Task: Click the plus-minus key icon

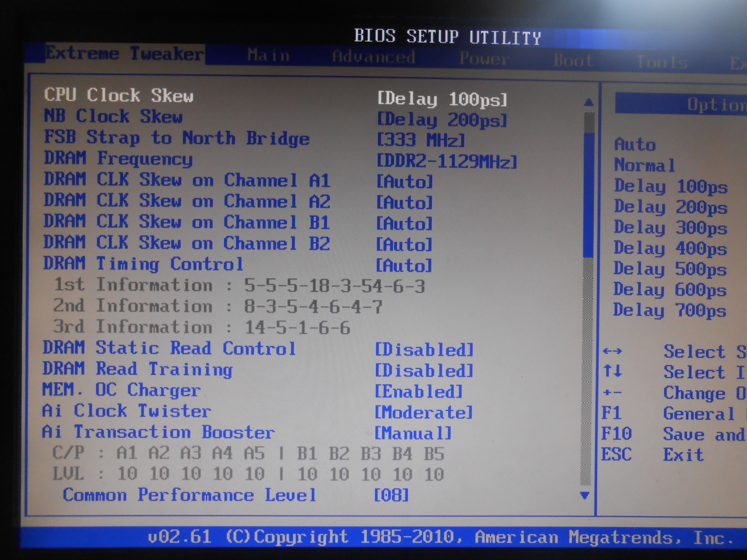Action: point(612,392)
